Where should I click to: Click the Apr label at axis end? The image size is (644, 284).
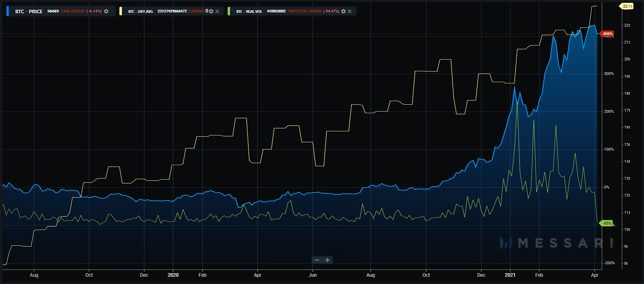[594, 275]
